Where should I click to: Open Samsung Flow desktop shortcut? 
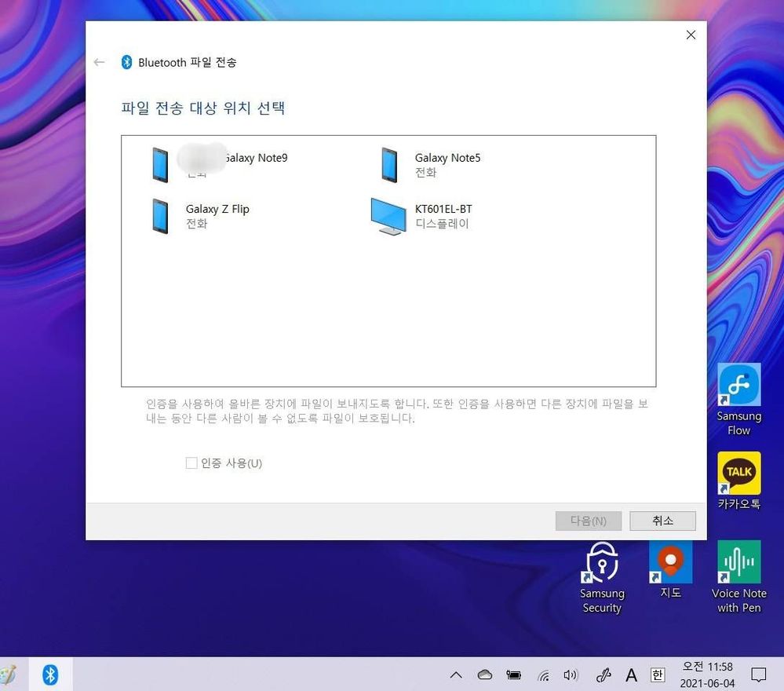(738, 400)
